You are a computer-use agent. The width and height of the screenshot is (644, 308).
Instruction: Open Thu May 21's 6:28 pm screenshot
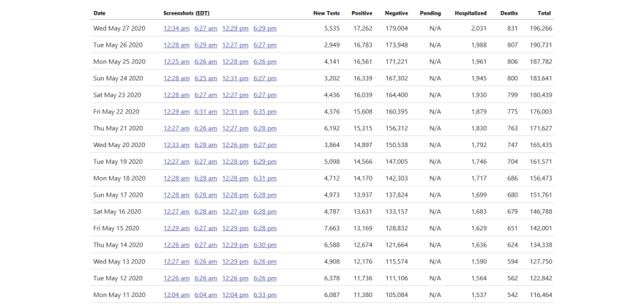[265, 128]
